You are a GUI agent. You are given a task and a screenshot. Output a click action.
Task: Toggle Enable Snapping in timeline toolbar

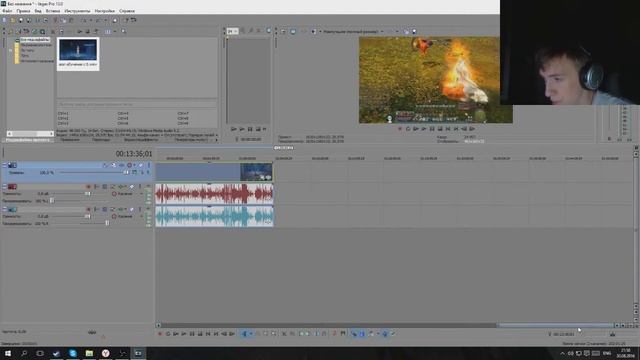click(353, 334)
